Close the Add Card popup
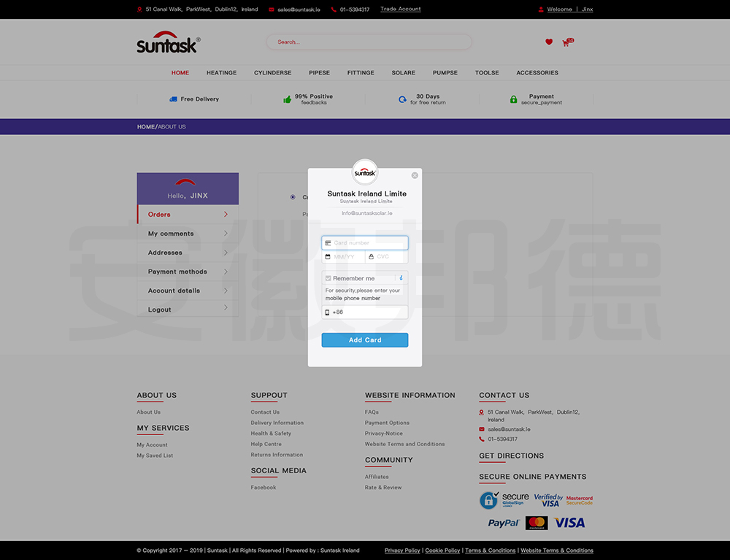730x560 pixels. pos(415,175)
